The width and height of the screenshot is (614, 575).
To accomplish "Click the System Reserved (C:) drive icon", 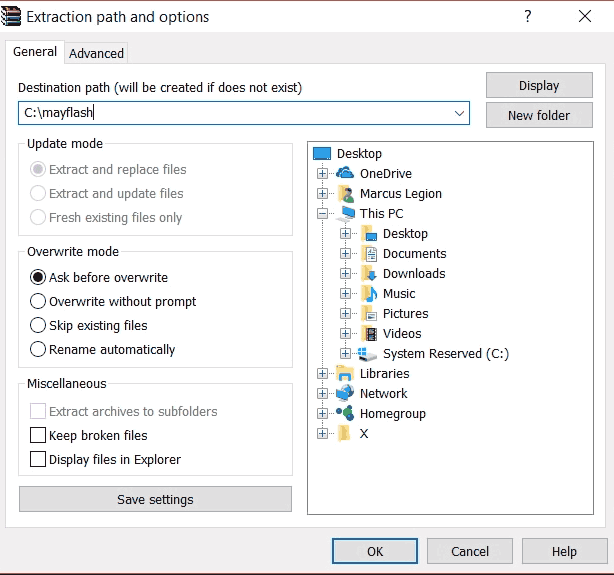I will tap(367, 354).
